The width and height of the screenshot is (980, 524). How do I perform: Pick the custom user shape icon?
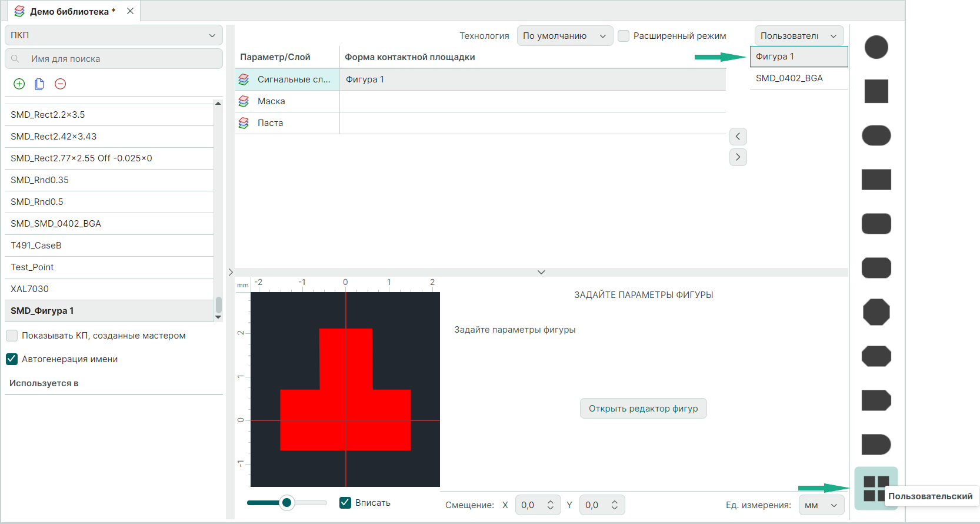coord(875,488)
